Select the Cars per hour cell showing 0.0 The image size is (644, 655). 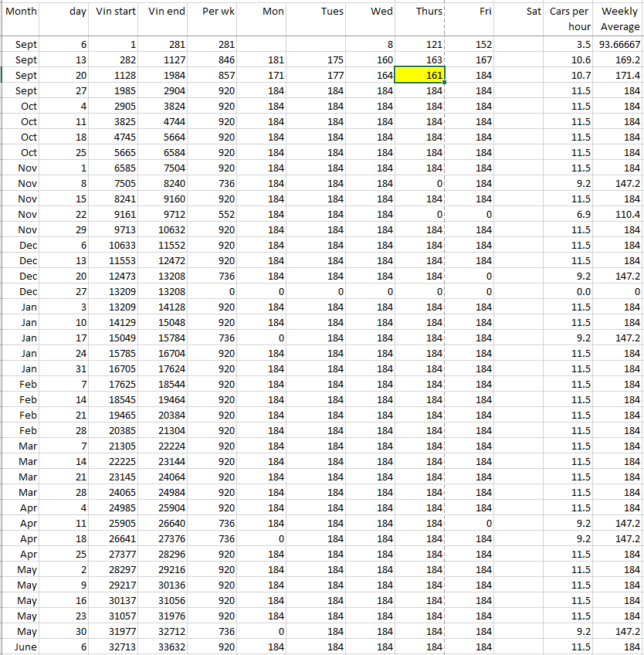pyautogui.click(x=570, y=291)
